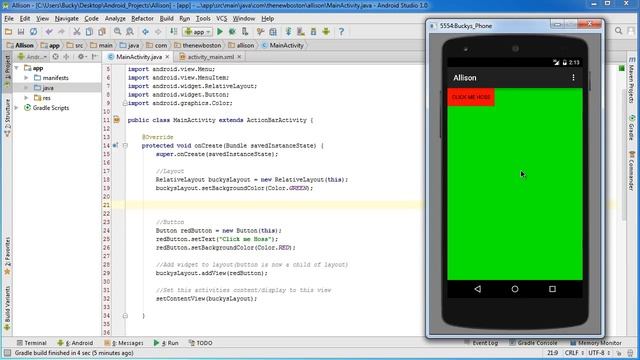The width and height of the screenshot is (640, 360).
Task: Click the Debug app bug icon
Action: (x=232, y=31)
